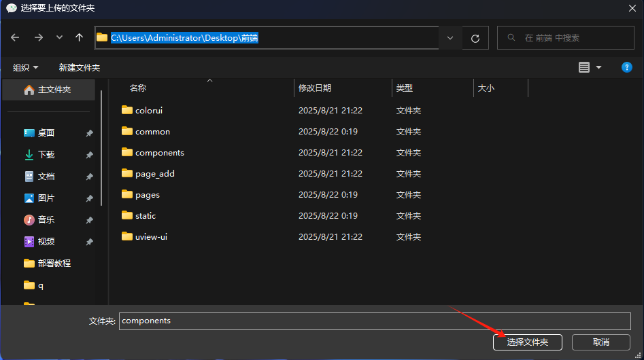Select the Downloads (下载) quick access item
The image size is (644, 360).
click(x=46, y=155)
